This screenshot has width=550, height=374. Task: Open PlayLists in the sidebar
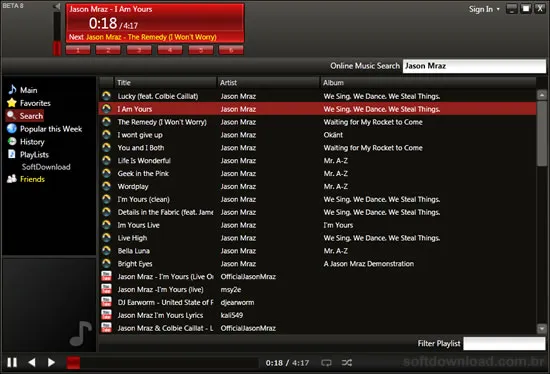click(x=34, y=155)
